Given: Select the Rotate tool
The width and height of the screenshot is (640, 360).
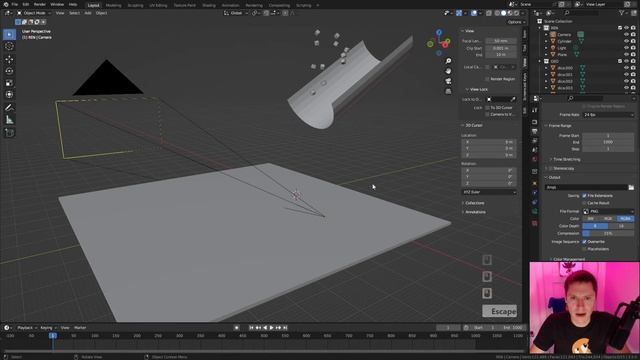Looking at the screenshot, I should click(x=9, y=71).
